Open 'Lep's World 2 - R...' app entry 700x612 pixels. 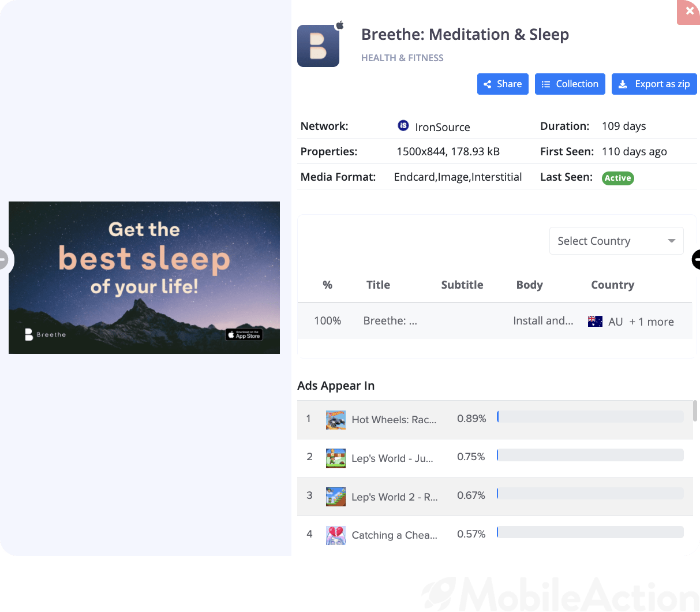[x=395, y=497]
